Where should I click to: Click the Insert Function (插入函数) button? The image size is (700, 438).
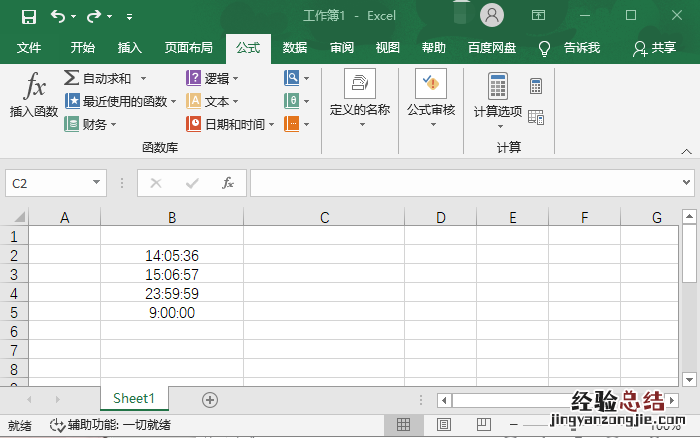coord(34,96)
